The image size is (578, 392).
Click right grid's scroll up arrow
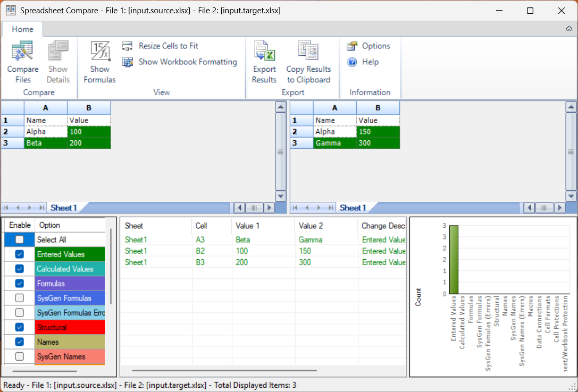pyautogui.click(x=571, y=107)
